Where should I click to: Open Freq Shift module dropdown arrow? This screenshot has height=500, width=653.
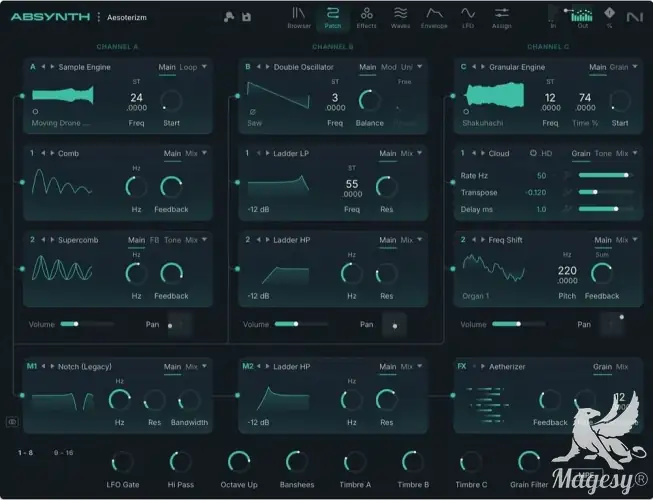click(635, 239)
